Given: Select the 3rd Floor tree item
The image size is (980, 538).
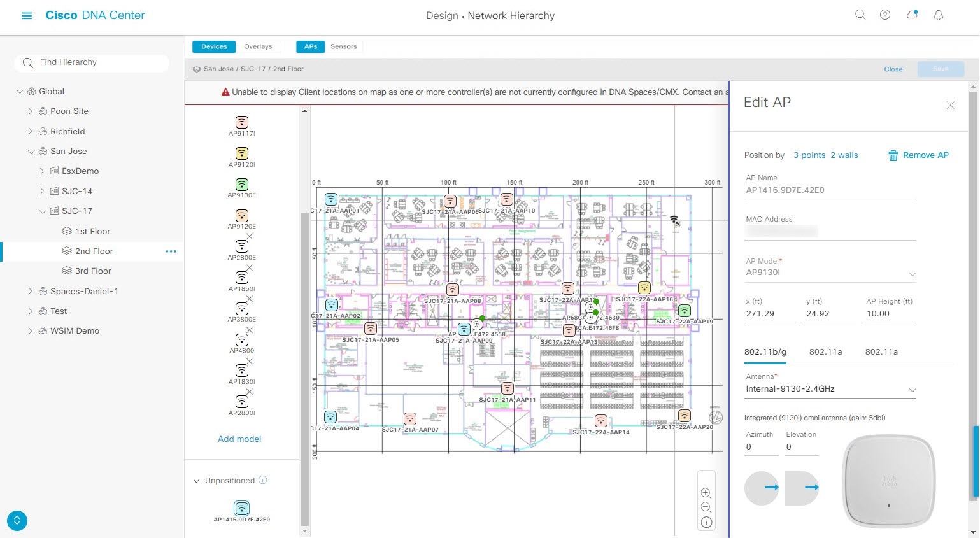Looking at the screenshot, I should [x=93, y=271].
